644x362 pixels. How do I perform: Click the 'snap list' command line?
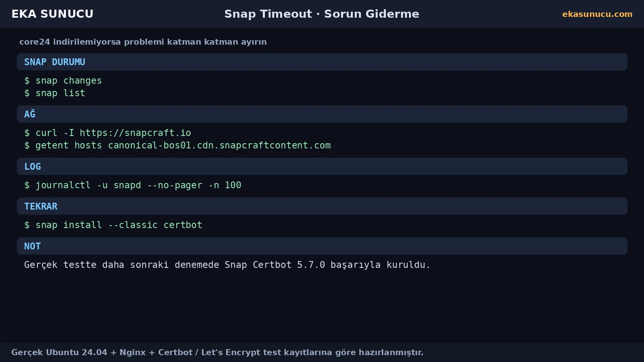(x=55, y=93)
